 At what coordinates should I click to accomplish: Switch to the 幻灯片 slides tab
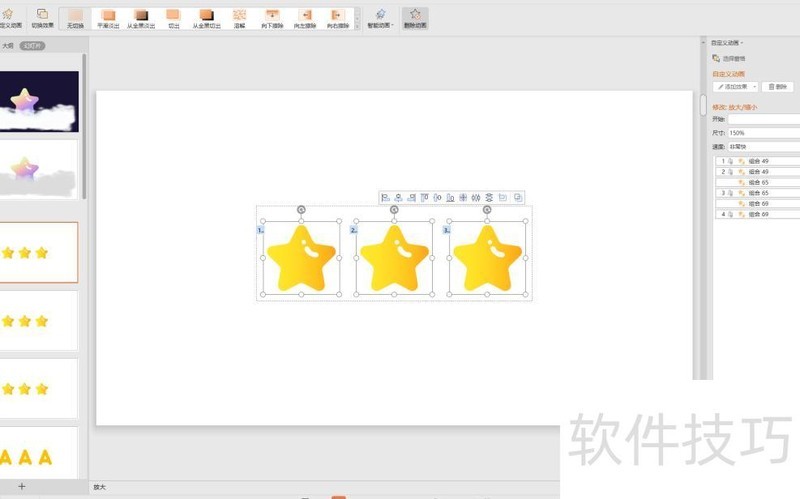point(33,46)
